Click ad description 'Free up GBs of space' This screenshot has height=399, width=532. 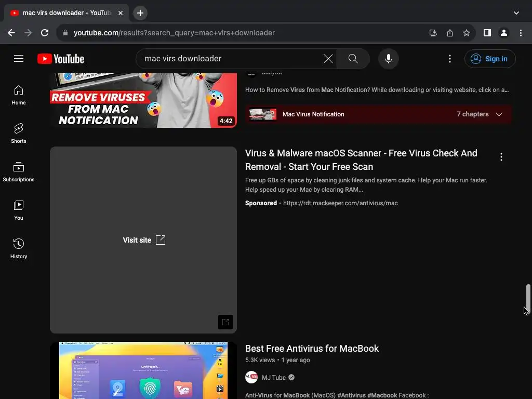point(366,185)
